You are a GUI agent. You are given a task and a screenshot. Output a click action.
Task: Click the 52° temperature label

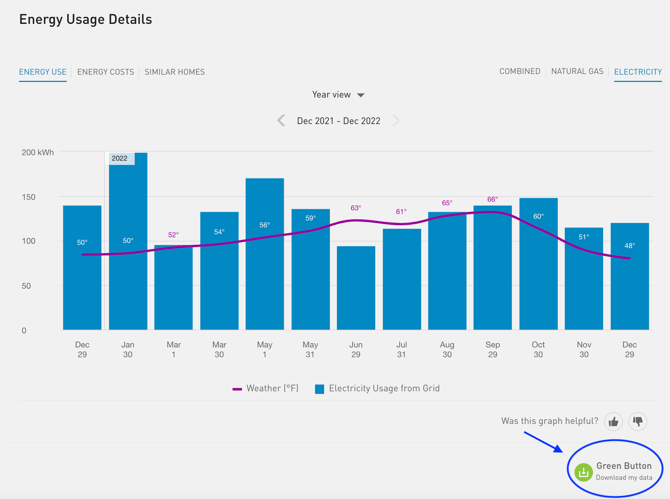[x=173, y=235]
